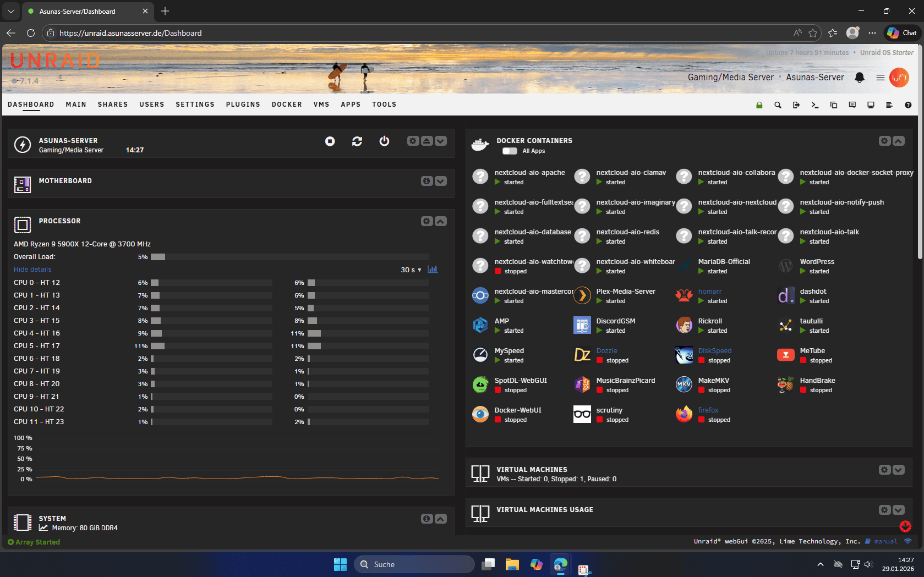Open the DOCKER menu tab
The image size is (924, 577).
click(287, 105)
